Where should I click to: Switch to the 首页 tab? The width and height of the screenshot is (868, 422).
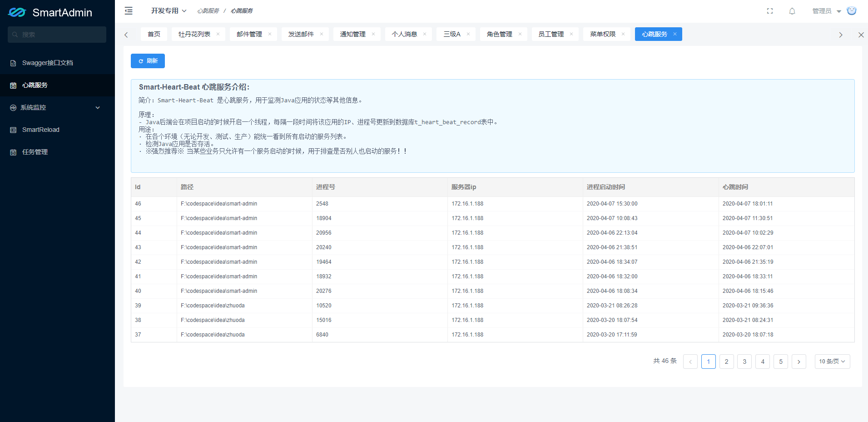point(154,34)
